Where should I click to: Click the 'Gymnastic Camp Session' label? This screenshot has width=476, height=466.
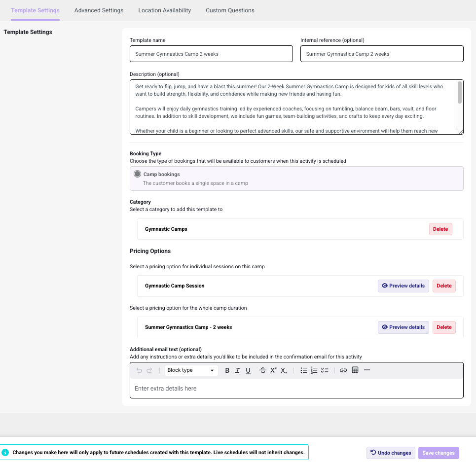click(x=175, y=286)
